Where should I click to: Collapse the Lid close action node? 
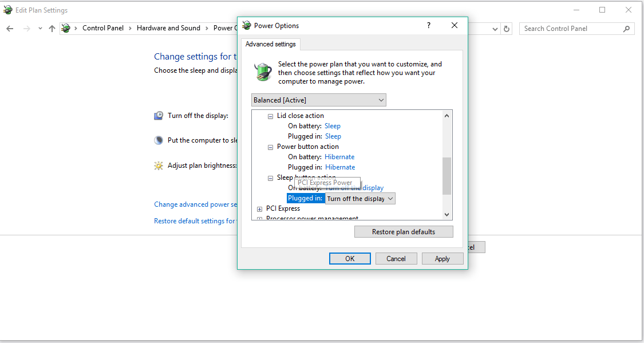coord(270,116)
